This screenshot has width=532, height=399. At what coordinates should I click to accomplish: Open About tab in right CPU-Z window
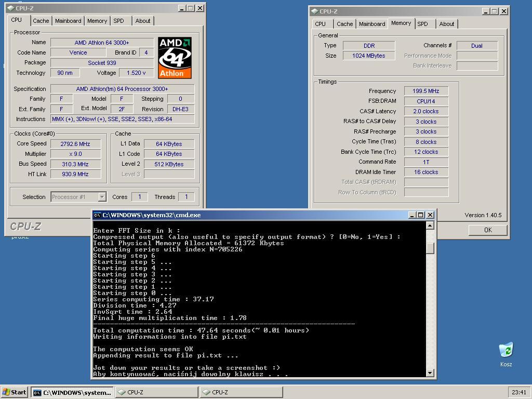click(446, 24)
